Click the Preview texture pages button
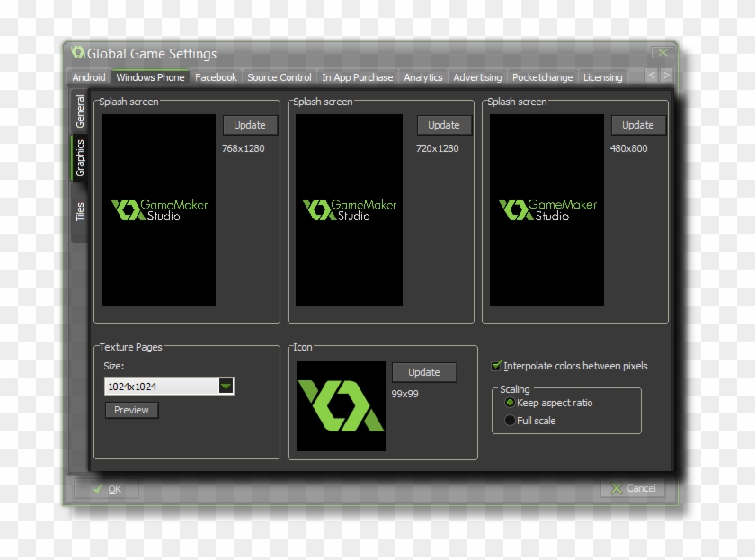755x560 pixels. point(131,410)
